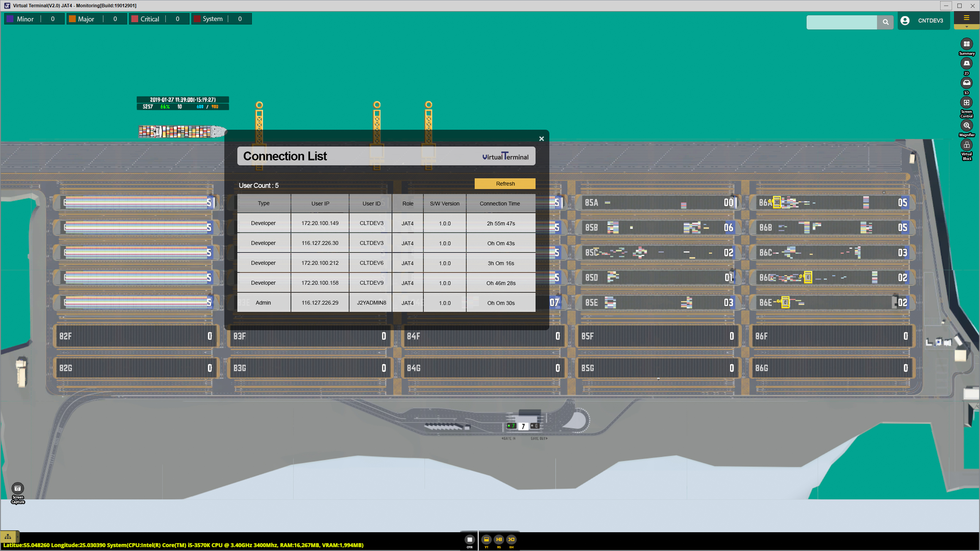Activate the Magnifier tool
The image size is (980, 551).
pyautogui.click(x=966, y=126)
